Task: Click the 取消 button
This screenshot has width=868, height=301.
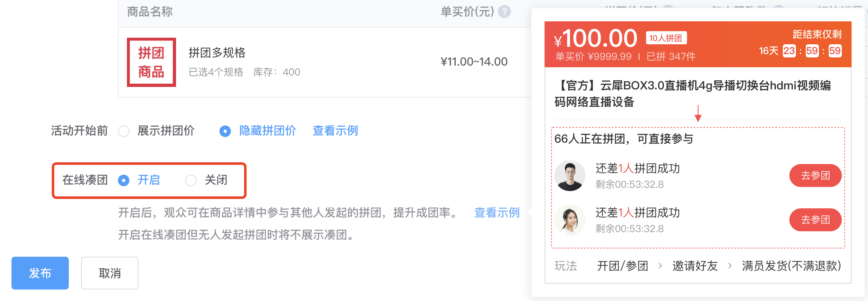Action: tap(110, 273)
